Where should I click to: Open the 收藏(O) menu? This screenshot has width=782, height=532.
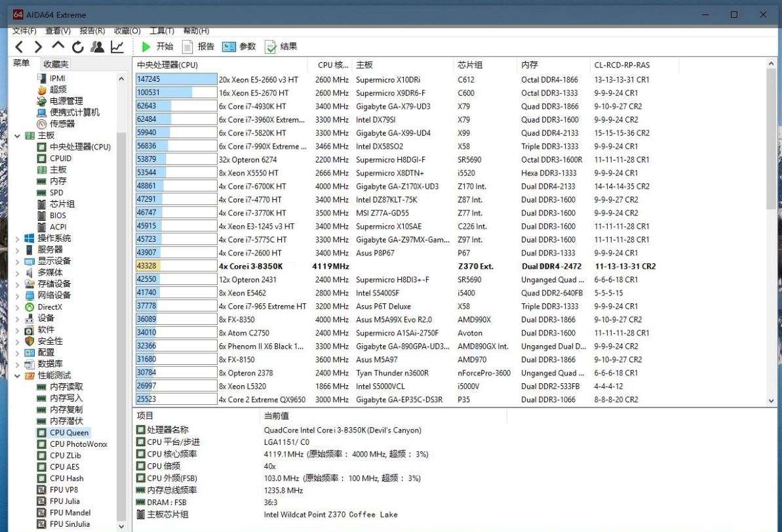click(127, 31)
